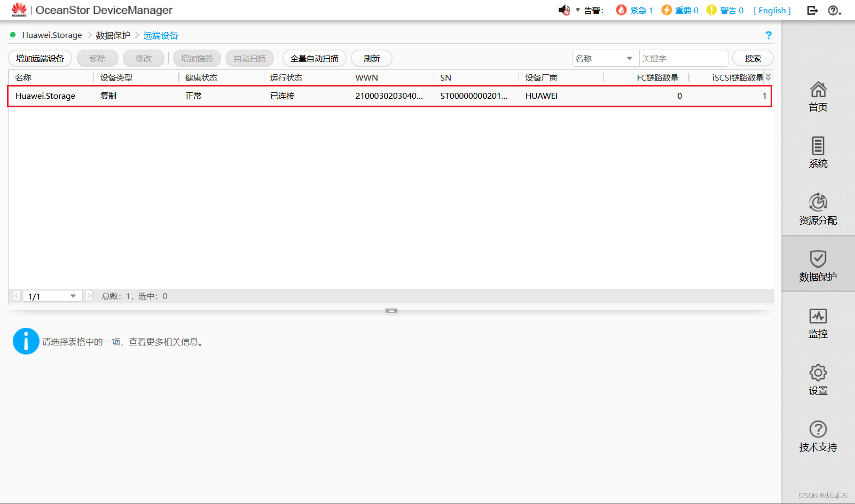Click 增加远端设备 button
This screenshot has height=504, width=855.
pos(40,58)
